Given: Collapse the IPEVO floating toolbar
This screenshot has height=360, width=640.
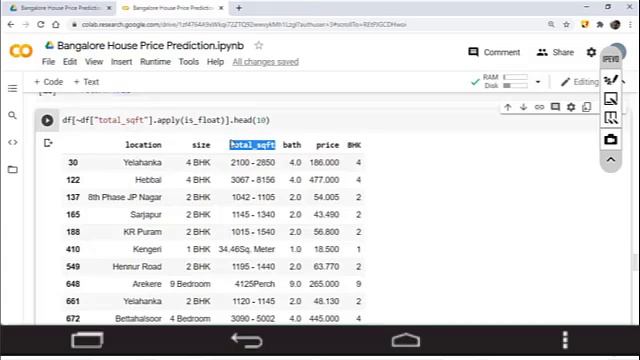Looking at the screenshot, I should pyautogui.click(x=611, y=160).
